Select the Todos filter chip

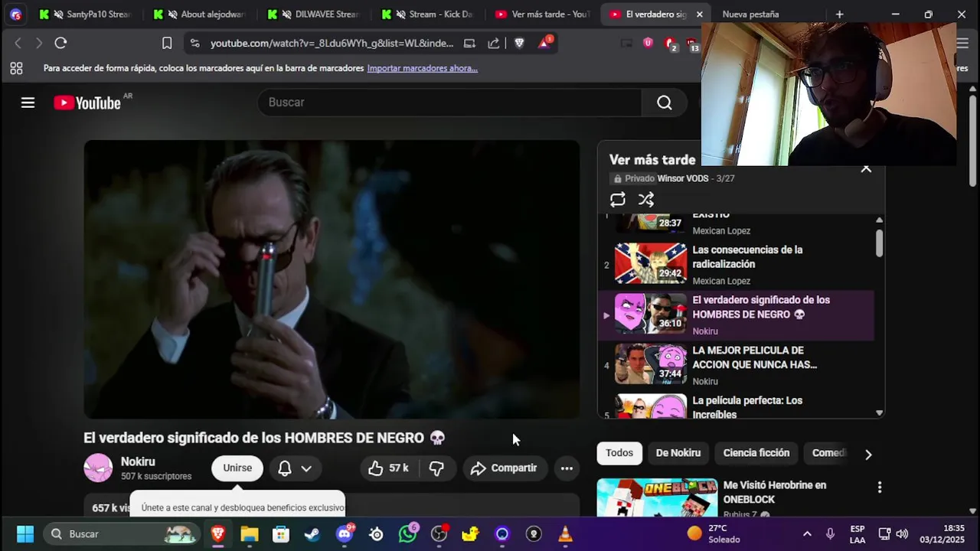pyautogui.click(x=619, y=453)
